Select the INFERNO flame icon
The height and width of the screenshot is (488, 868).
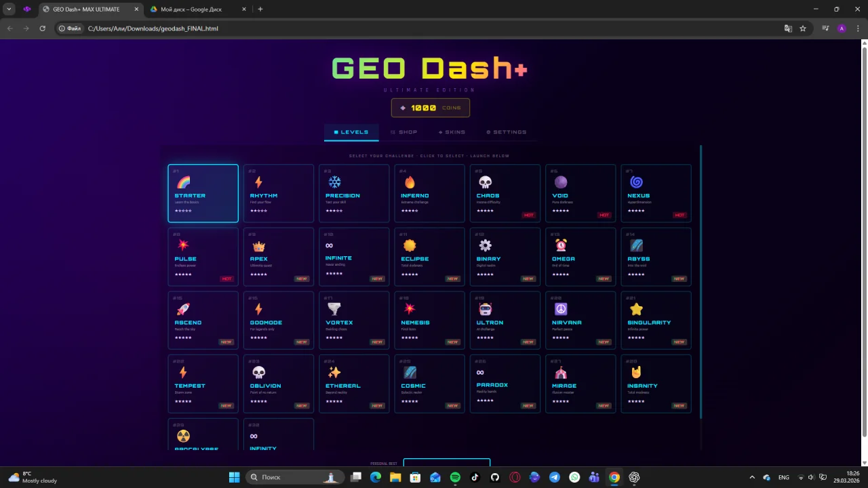pos(410,182)
